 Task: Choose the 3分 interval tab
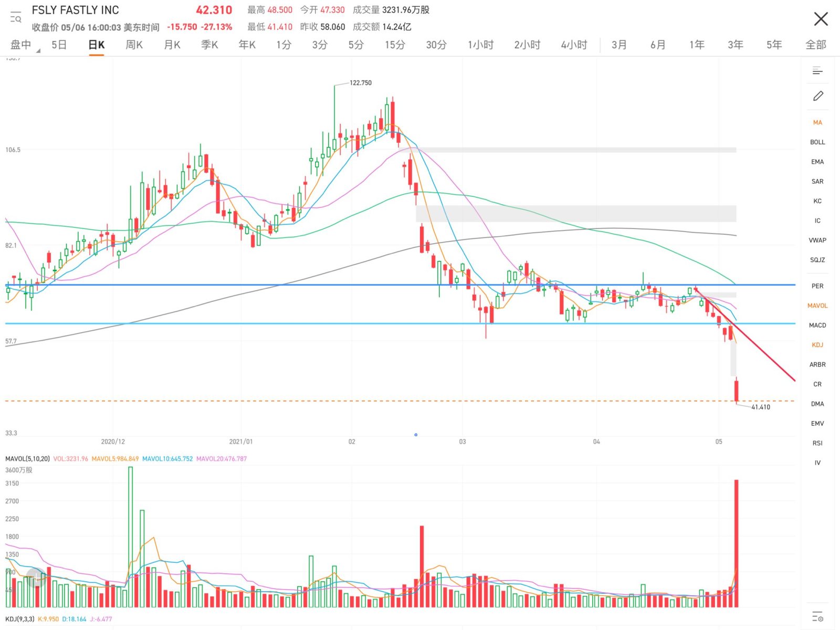point(320,45)
